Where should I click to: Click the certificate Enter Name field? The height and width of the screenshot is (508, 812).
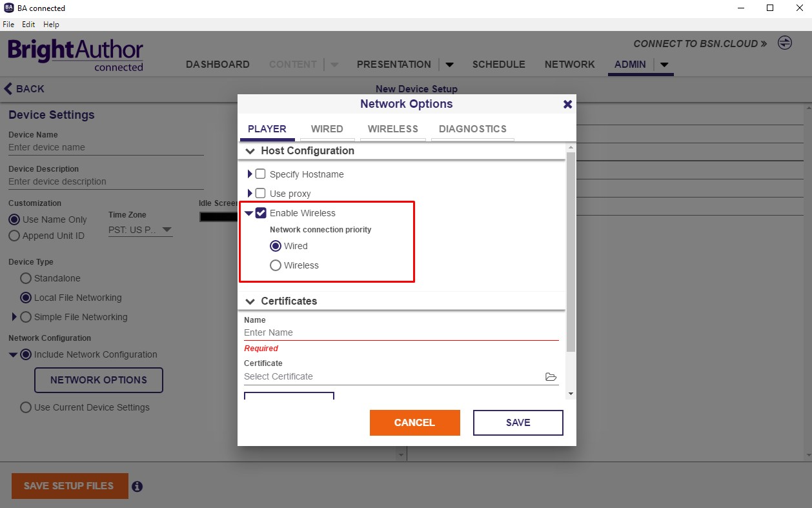[401, 333]
